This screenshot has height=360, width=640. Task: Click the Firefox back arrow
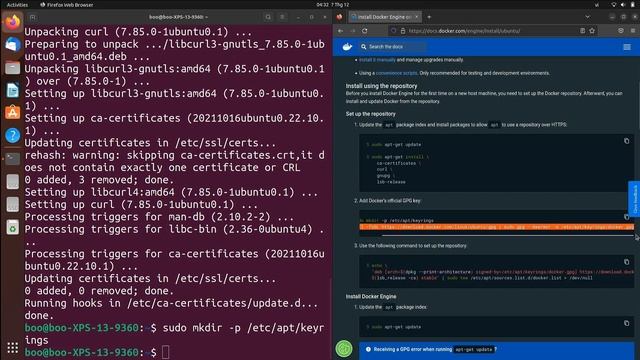(x=340, y=31)
